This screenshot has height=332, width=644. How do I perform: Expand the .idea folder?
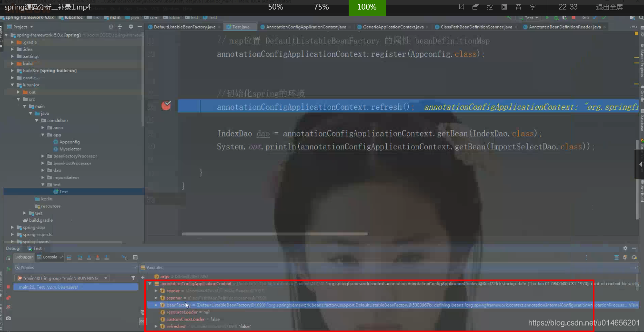[13, 49]
